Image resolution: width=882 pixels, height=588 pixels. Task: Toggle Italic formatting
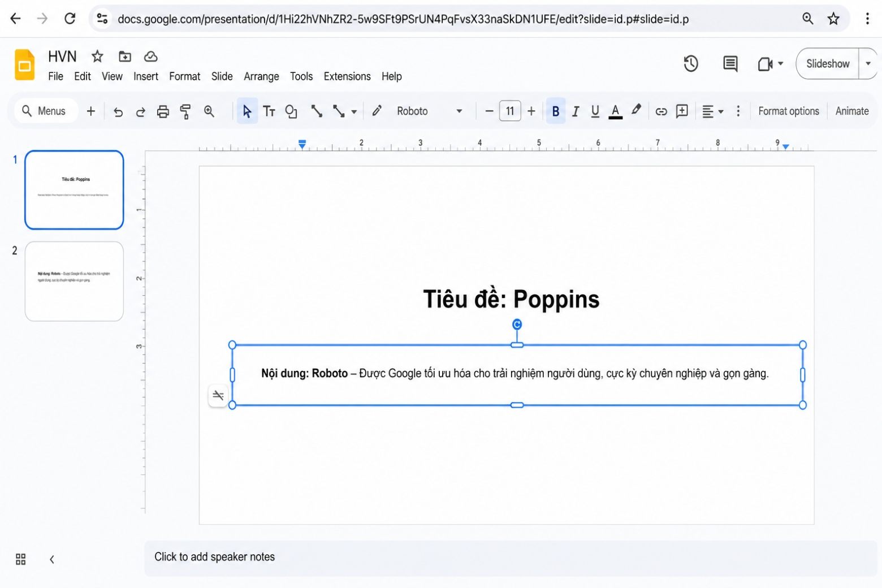576,111
